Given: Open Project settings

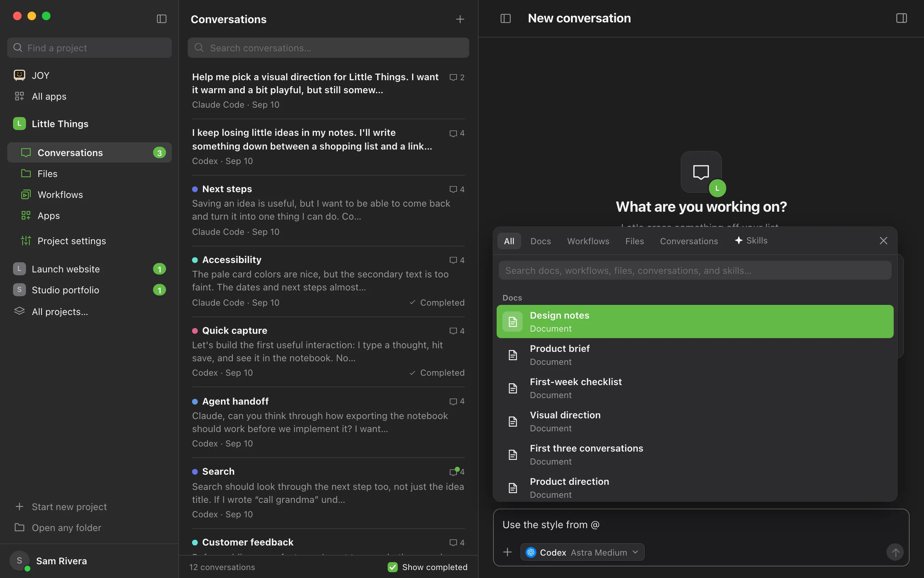Looking at the screenshot, I should (x=90, y=241).
